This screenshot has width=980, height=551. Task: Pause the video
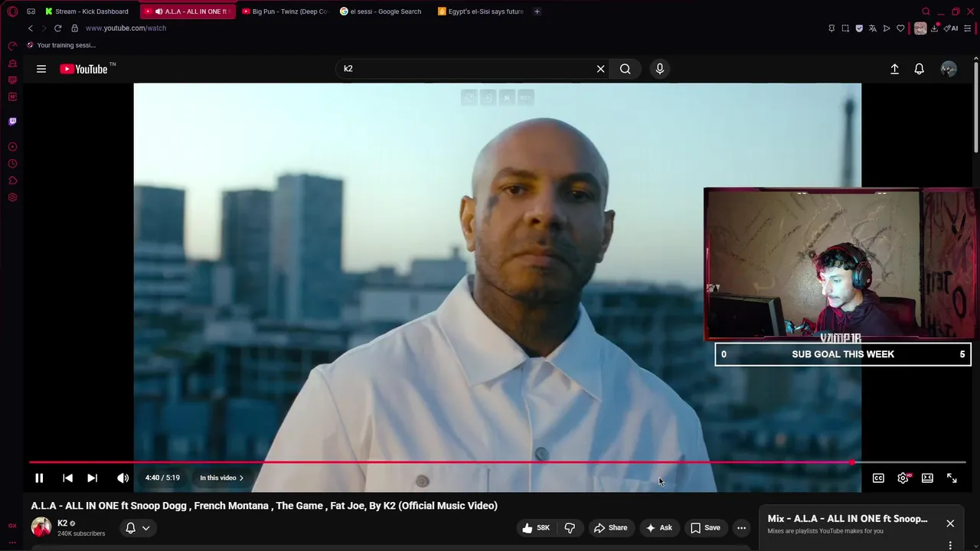(39, 478)
